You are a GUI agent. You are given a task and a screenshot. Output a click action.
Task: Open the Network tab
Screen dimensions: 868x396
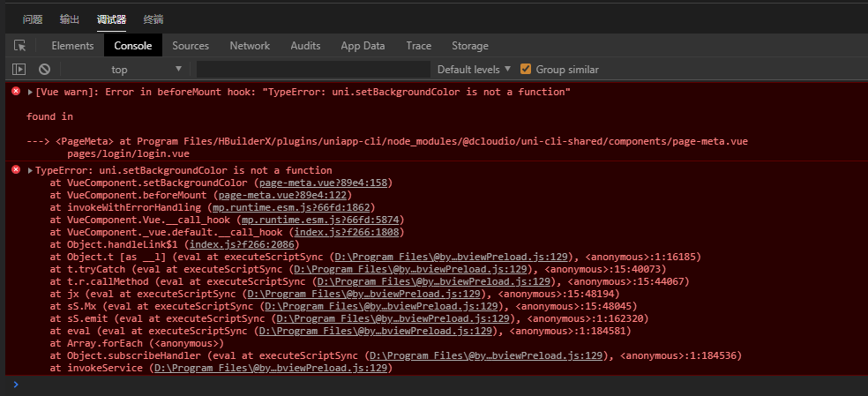250,46
